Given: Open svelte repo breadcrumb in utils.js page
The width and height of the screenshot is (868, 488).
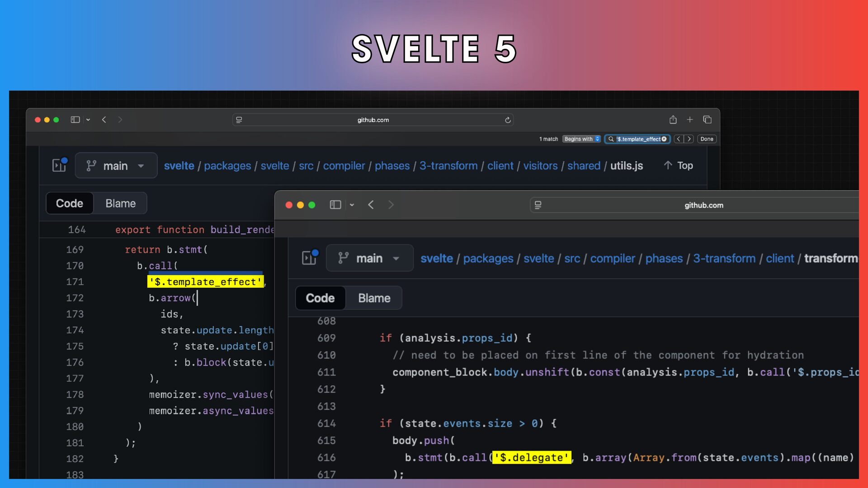Looking at the screenshot, I should [x=179, y=166].
